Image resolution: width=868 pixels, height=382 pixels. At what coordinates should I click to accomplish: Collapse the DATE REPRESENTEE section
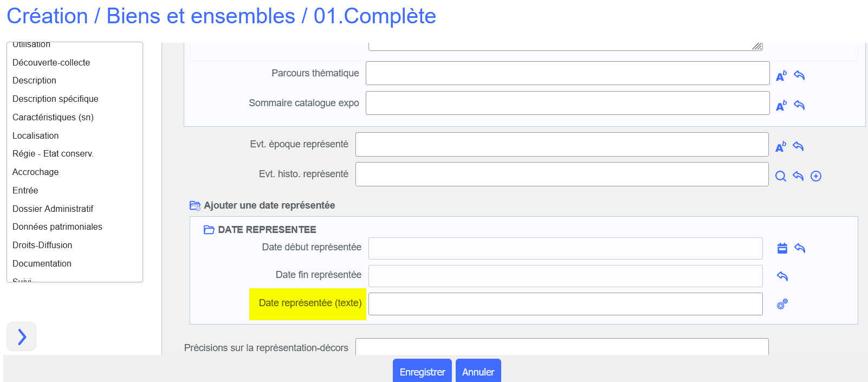[209, 230]
